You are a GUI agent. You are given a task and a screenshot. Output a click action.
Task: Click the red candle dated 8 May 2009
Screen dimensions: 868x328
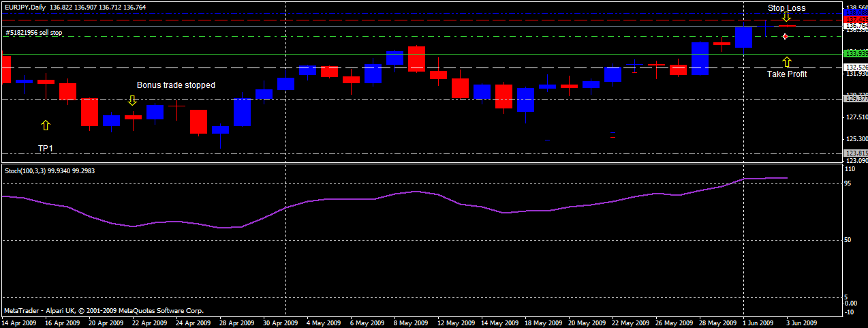pos(416,59)
